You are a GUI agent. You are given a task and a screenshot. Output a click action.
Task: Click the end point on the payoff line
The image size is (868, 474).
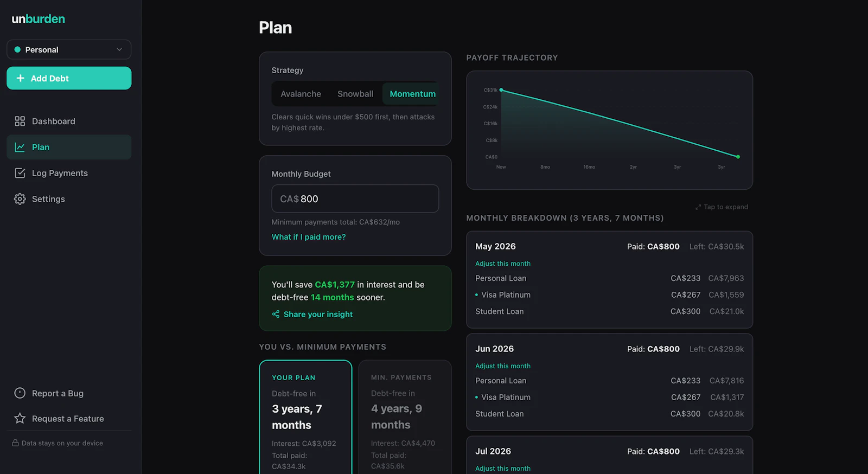coord(738,157)
